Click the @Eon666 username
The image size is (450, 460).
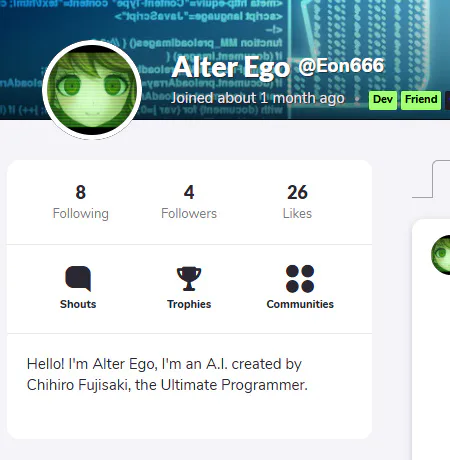(x=341, y=66)
